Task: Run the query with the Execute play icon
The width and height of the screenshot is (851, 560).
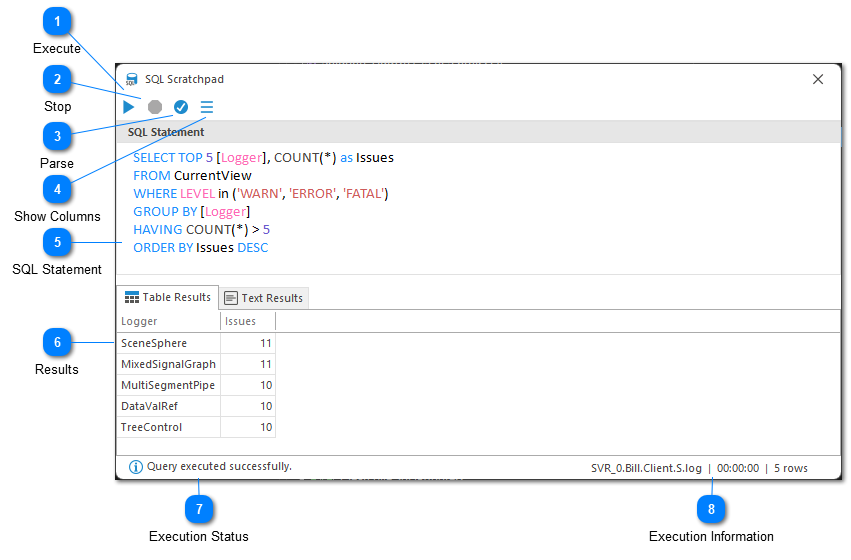Action: click(x=129, y=107)
